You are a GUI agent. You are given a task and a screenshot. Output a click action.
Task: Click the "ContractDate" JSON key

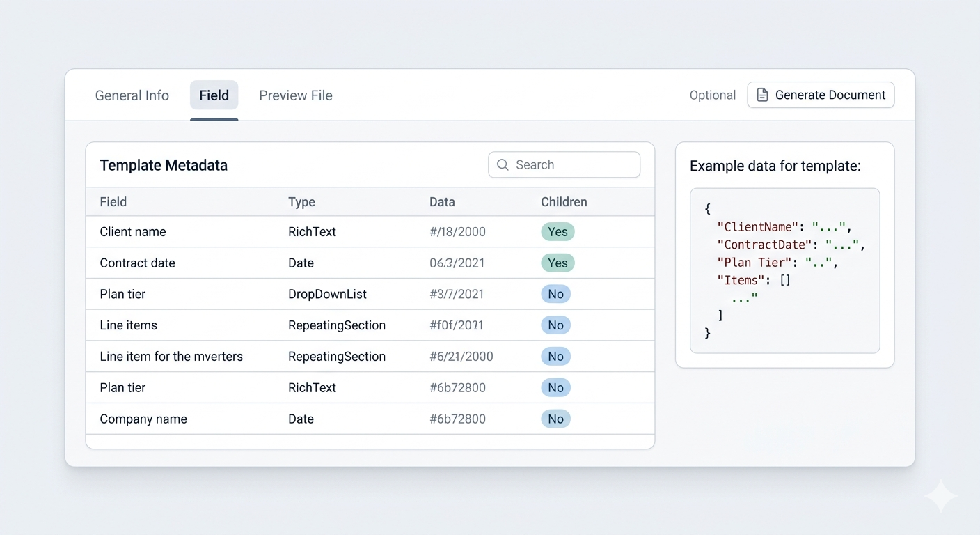(x=764, y=245)
